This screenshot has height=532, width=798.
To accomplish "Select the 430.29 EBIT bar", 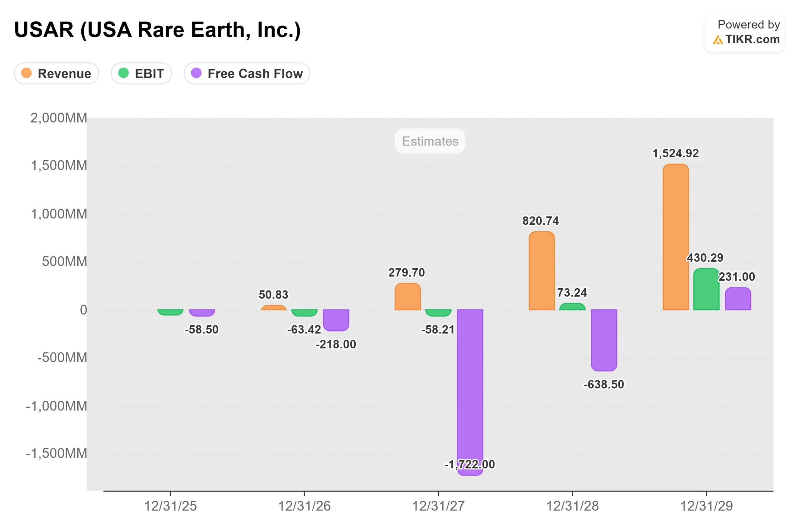I will coord(706,289).
